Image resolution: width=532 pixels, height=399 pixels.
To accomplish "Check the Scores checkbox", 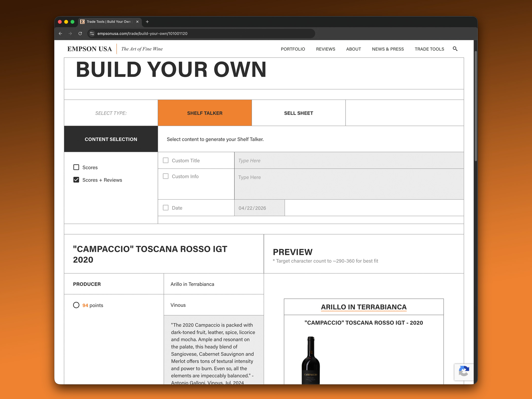I will point(76,167).
